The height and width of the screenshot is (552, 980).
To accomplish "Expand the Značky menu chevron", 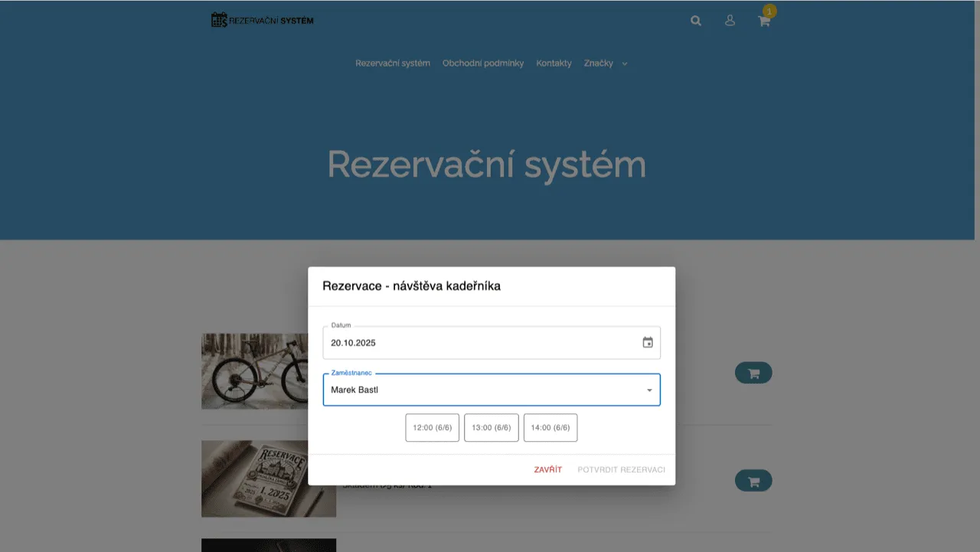I will click(624, 64).
